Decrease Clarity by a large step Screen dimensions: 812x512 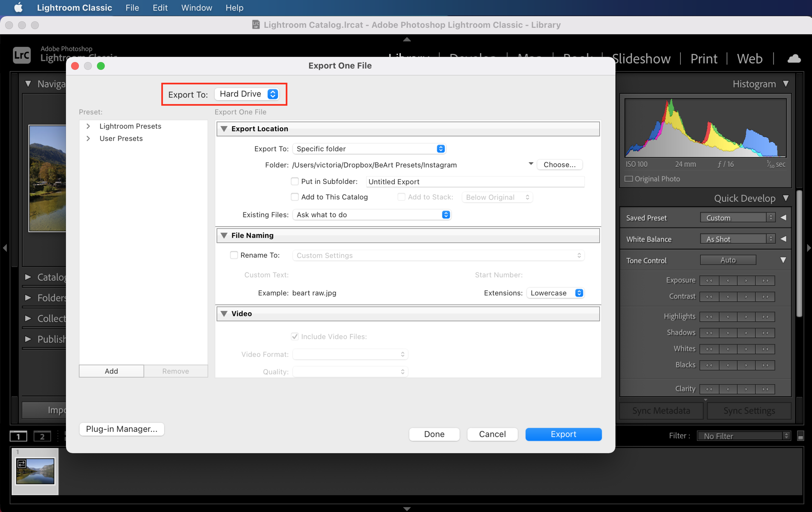pyautogui.click(x=709, y=389)
